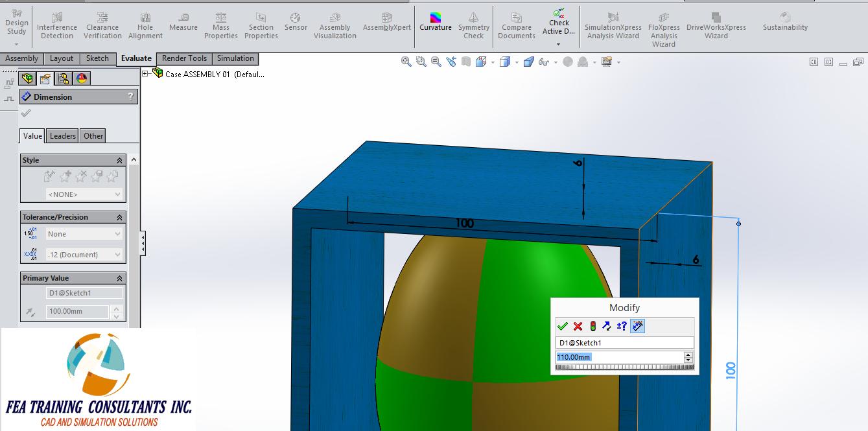Open Sustainability tool
Image resolution: width=868 pixels, height=431 pixels.
click(785, 22)
